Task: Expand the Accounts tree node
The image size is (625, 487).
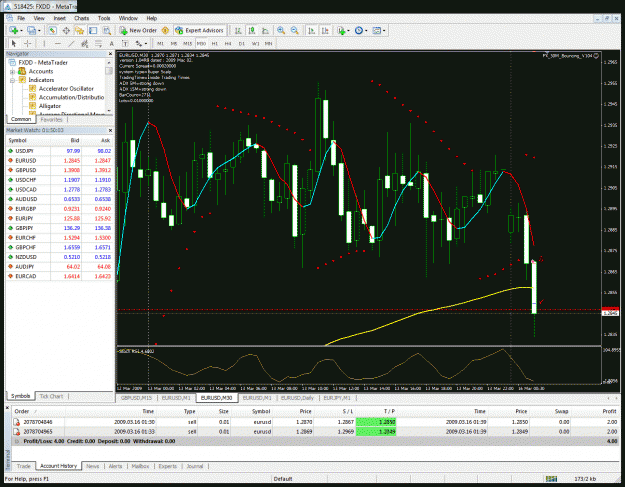Action: pos(12,71)
